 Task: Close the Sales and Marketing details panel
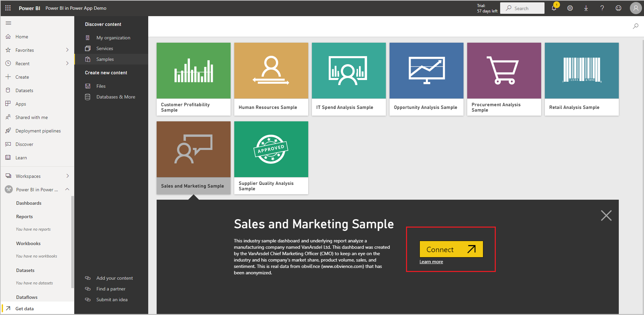point(606,215)
